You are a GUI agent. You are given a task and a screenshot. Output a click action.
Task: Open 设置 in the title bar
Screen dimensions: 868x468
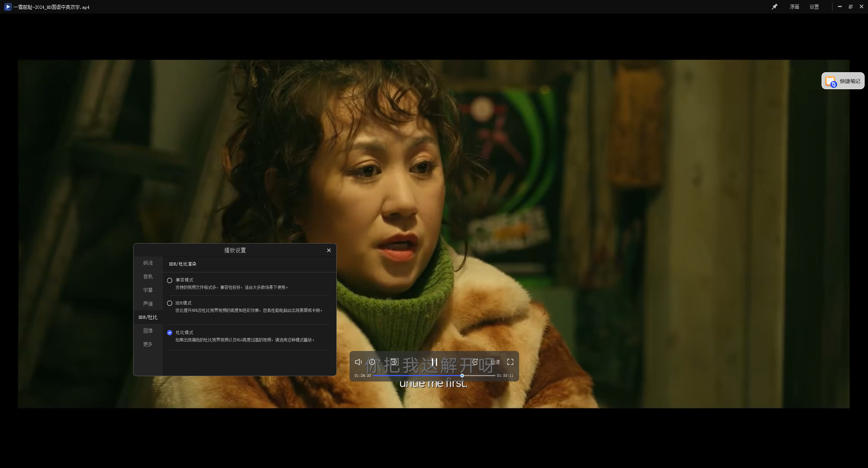(814, 7)
